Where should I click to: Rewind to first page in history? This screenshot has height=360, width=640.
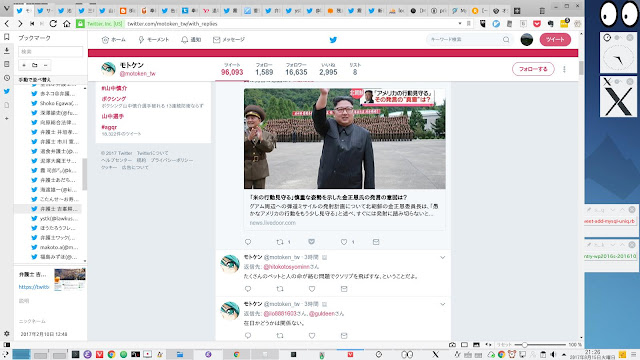32,24
